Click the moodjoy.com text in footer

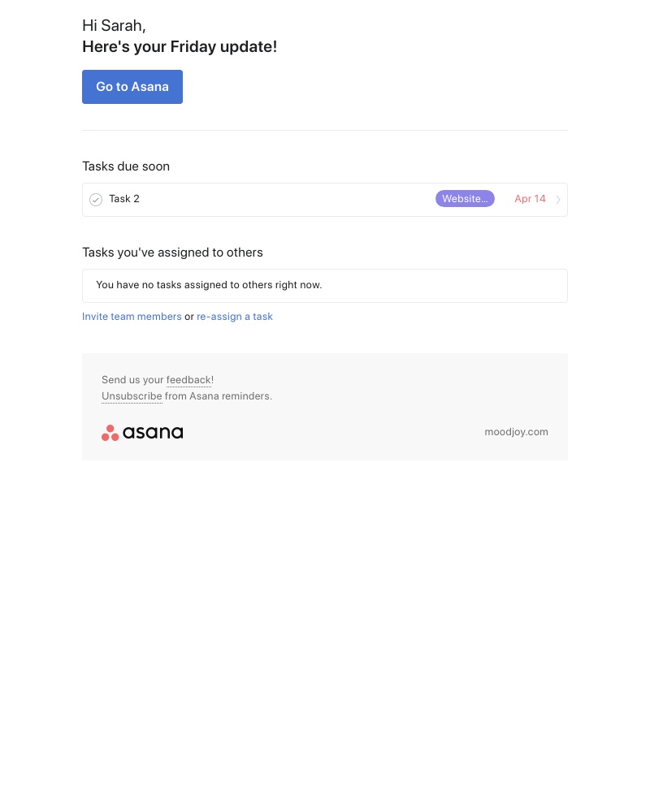point(516,432)
